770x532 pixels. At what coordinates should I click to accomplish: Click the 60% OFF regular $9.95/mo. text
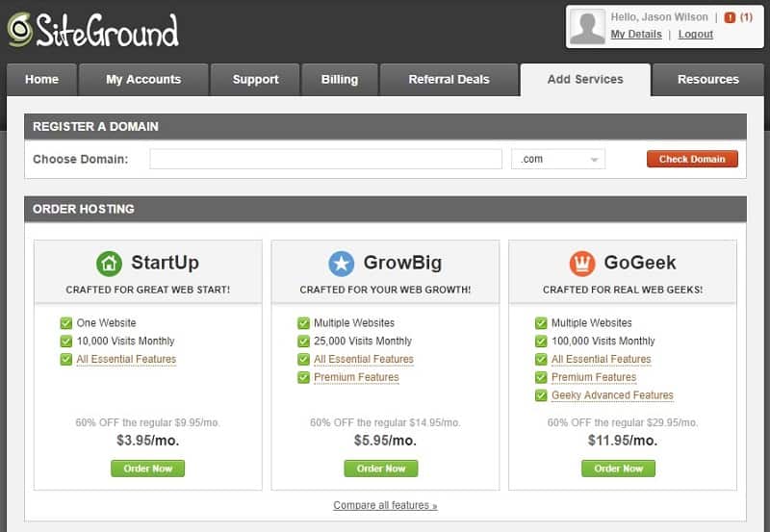click(x=148, y=422)
